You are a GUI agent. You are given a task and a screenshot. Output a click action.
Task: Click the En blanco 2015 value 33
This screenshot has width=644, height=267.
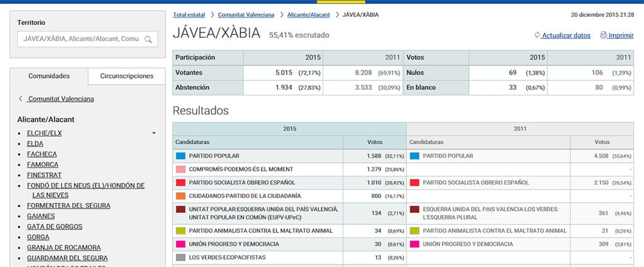click(x=513, y=87)
